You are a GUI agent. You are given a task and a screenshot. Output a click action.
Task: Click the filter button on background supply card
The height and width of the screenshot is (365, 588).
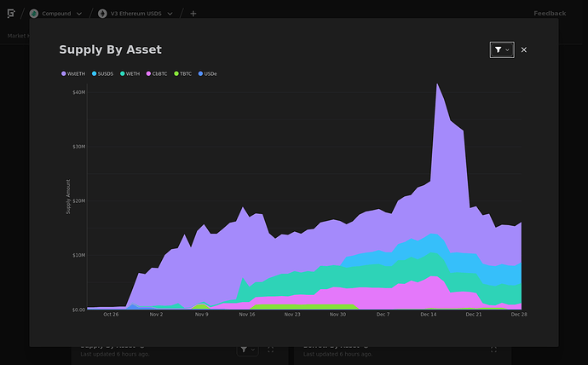(246, 350)
